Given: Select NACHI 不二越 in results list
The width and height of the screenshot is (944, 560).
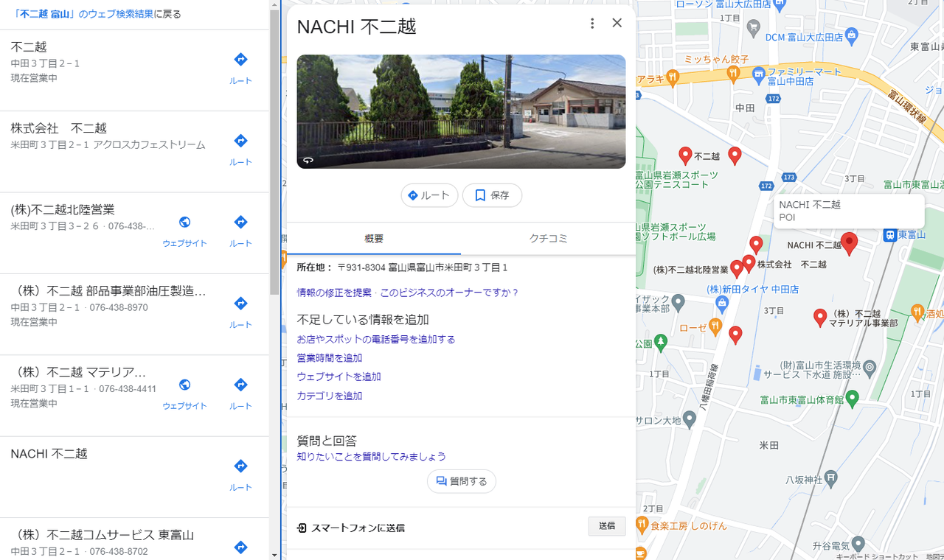Looking at the screenshot, I should coord(134,477).
